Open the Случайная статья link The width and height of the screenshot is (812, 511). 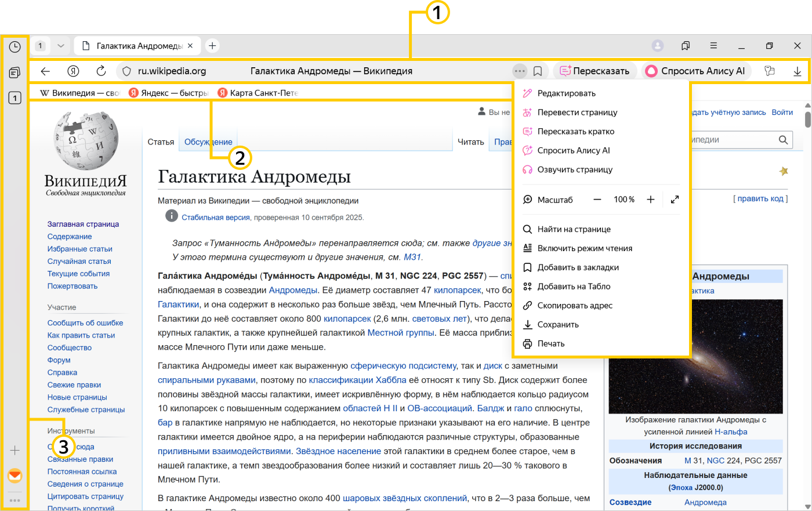79,261
